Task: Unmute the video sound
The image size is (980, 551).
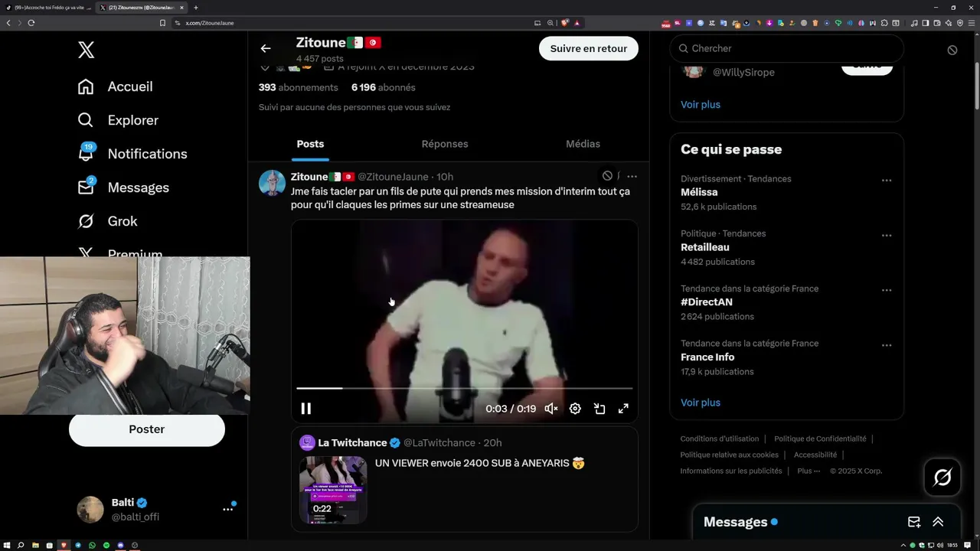Action: 551,409
